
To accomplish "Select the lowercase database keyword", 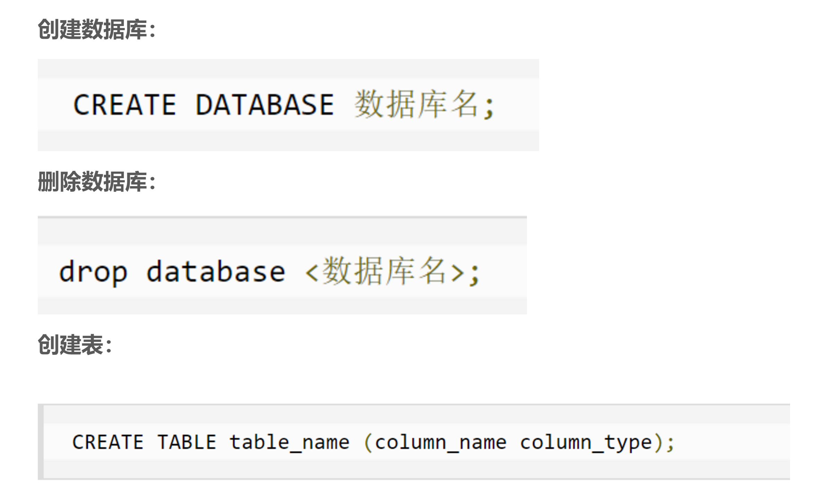I will pos(216,272).
